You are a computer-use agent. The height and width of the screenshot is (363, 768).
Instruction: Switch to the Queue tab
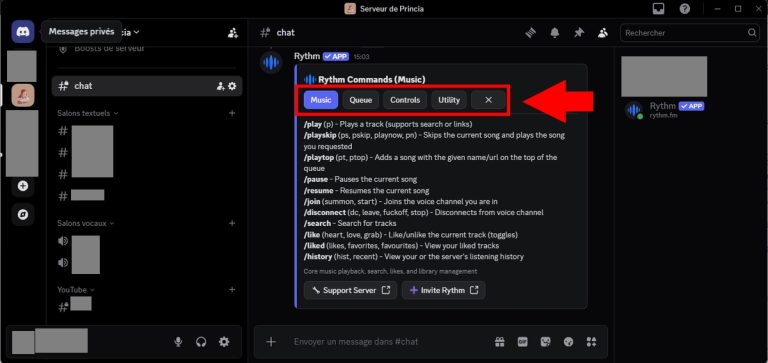[x=360, y=100]
